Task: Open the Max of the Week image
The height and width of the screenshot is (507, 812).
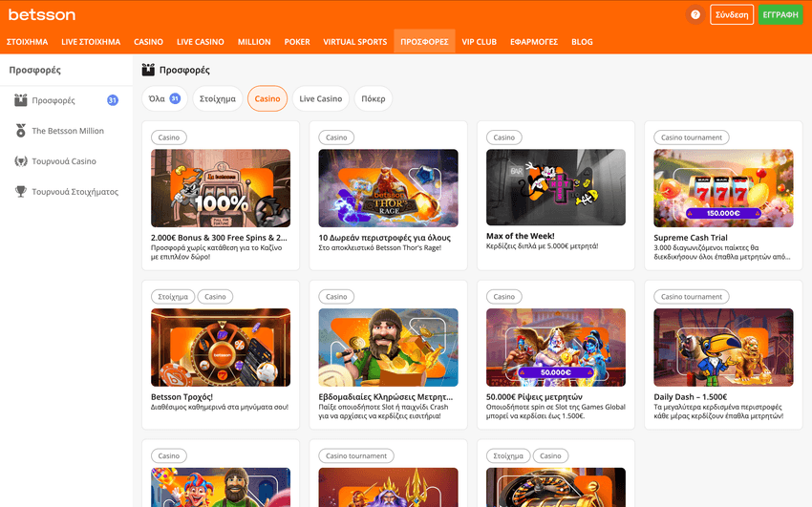Action: click(556, 187)
